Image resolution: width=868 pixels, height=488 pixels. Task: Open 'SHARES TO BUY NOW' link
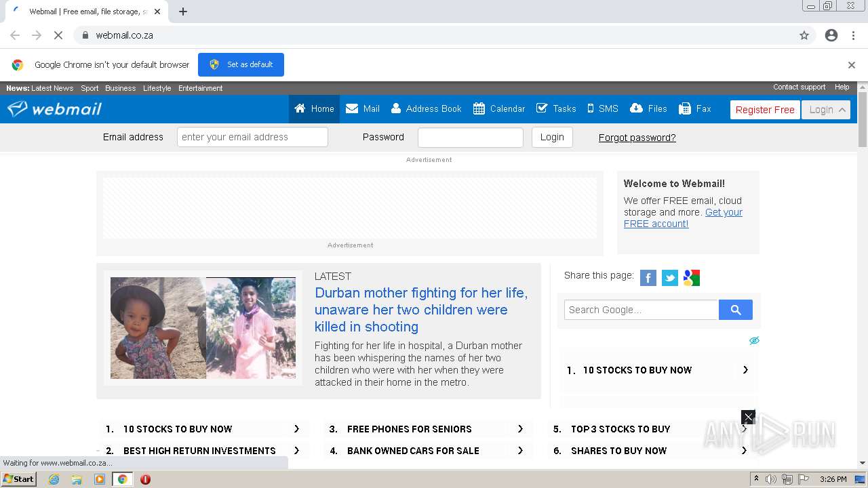point(618,451)
